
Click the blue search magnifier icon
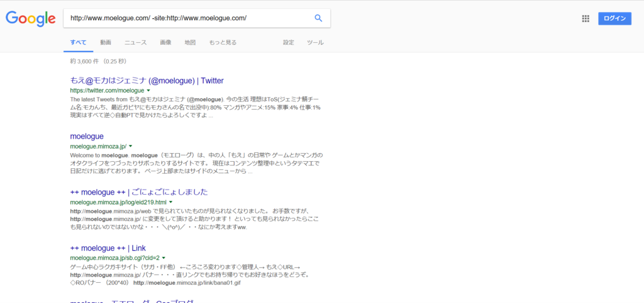[x=318, y=18]
